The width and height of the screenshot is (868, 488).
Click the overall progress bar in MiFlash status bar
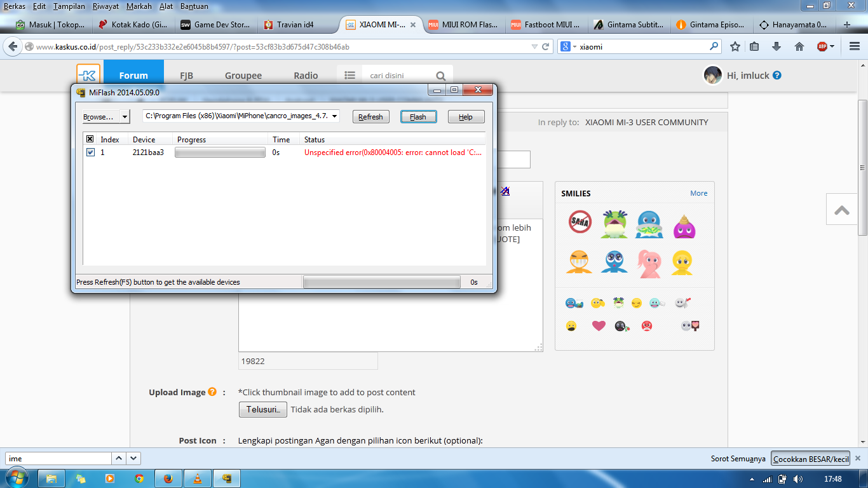382,282
